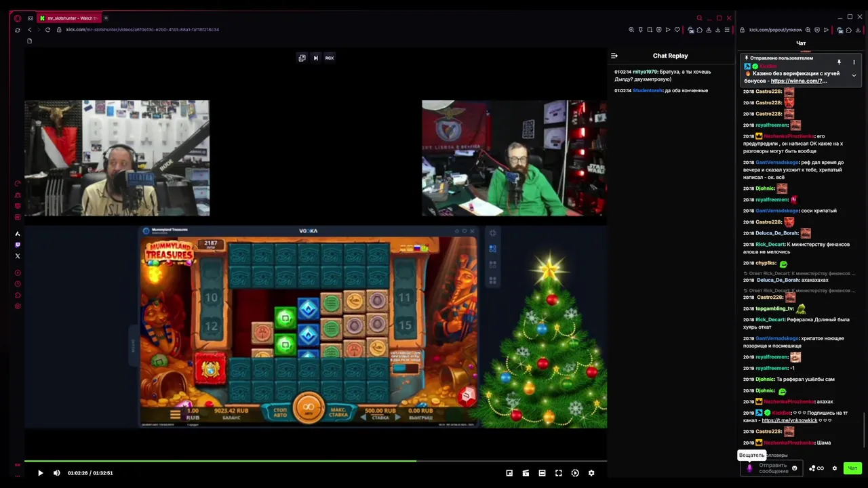The width and height of the screenshot is (868, 488).
Task: Open the playback speed control
Action: [575, 473]
